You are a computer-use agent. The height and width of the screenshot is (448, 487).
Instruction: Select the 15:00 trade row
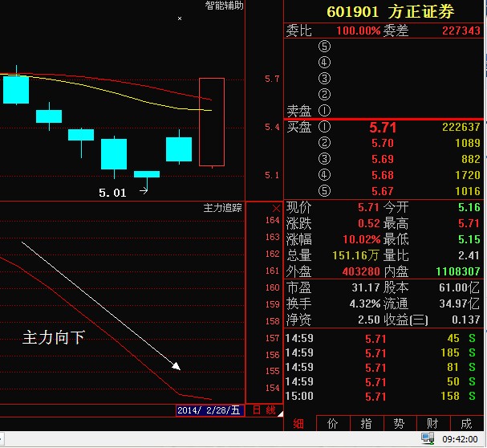(x=383, y=397)
